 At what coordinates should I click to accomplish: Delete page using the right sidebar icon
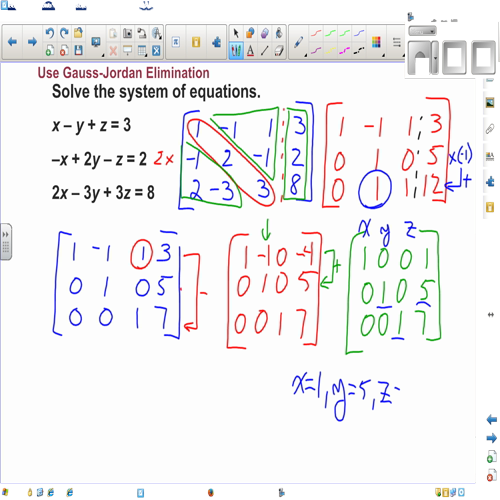(491, 476)
